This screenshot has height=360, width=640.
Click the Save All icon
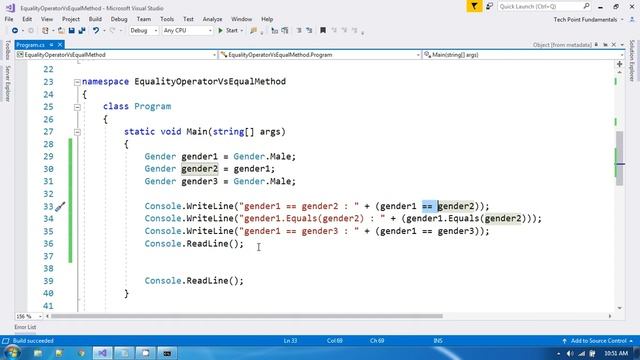(82, 31)
